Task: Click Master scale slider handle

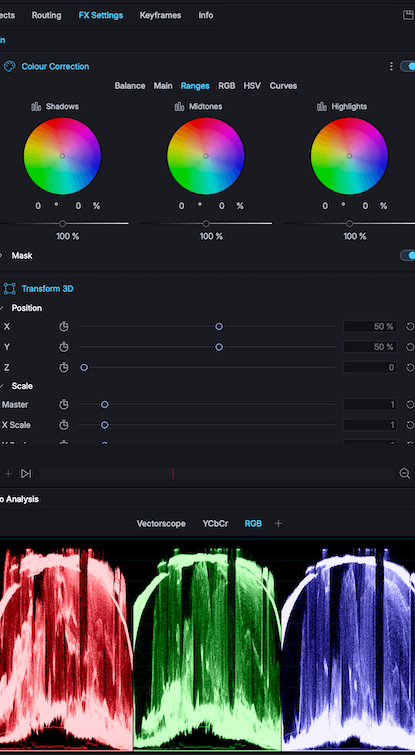Action: tap(104, 405)
